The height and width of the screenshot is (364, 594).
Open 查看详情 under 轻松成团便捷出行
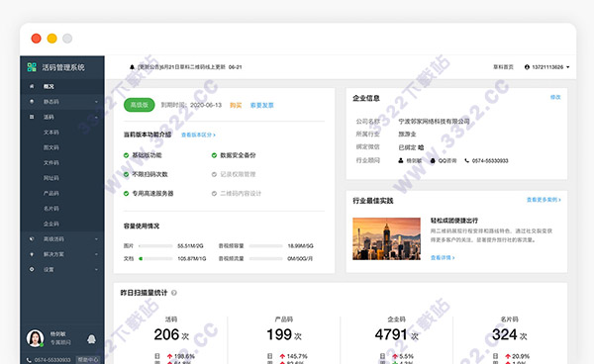coord(443,258)
